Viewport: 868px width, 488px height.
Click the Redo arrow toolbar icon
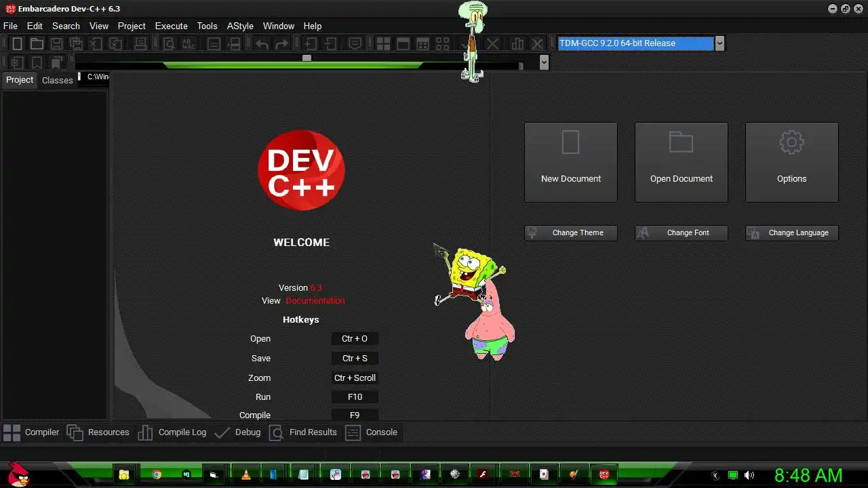[282, 44]
